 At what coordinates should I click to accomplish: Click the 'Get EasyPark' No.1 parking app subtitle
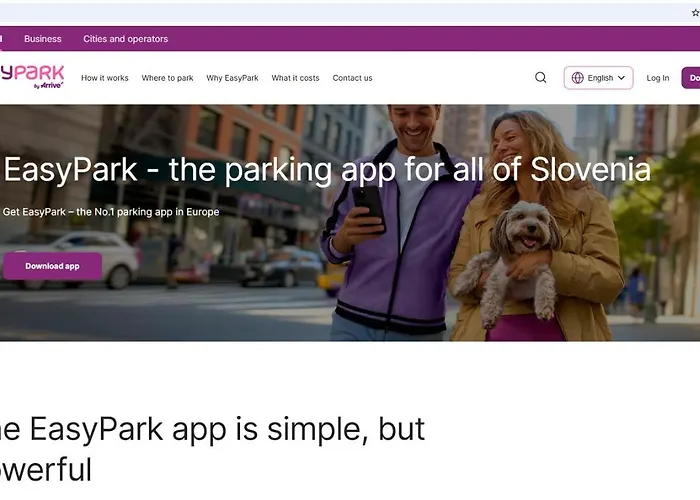point(111,212)
